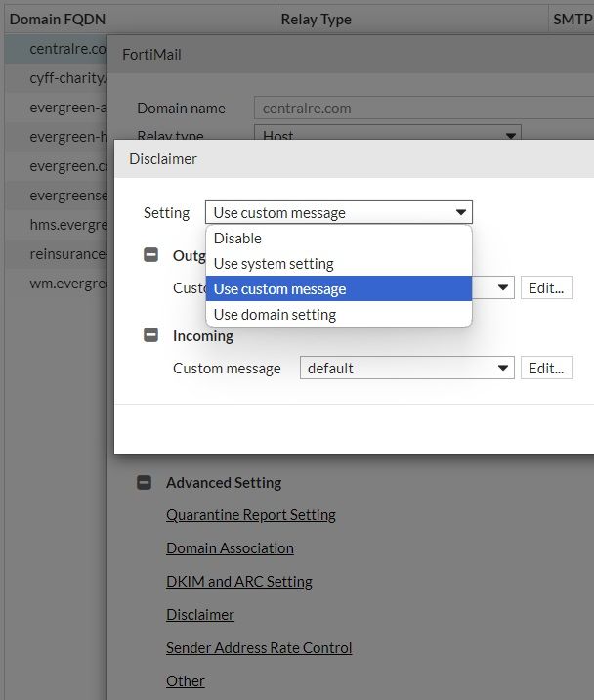
Task: Select the Disable option
Action: point(237,239)
